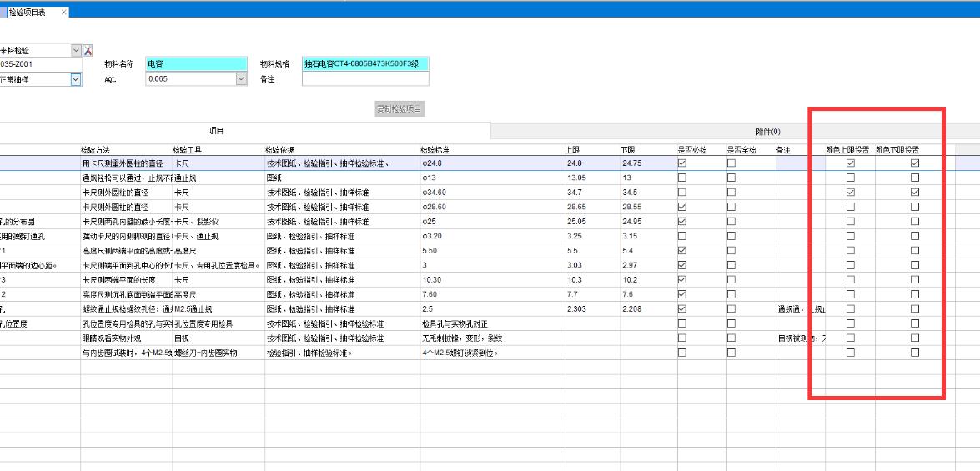Open the AQL 0.065 dropdown
Image resolution: width=980 pixels, height=471 pixels.
242,79
